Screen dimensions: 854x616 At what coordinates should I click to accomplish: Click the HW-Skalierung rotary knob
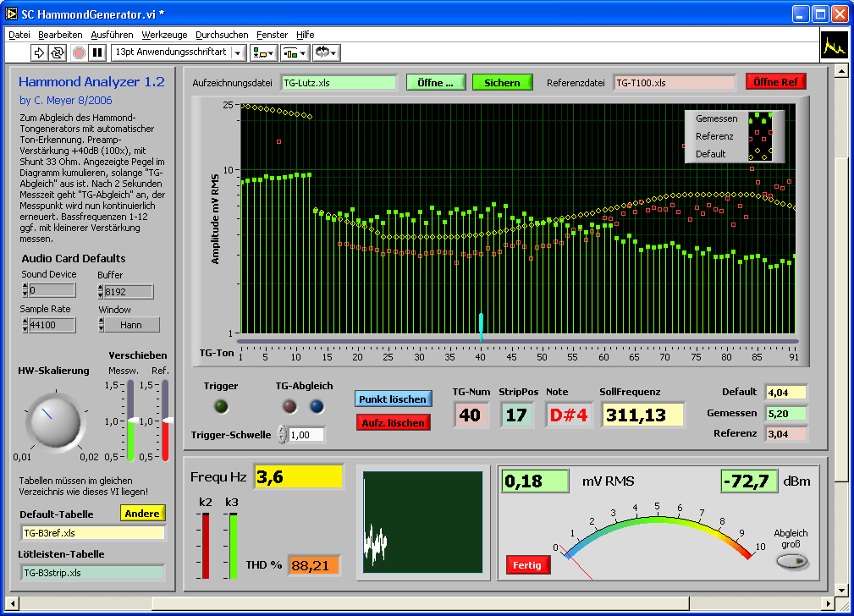54,422
